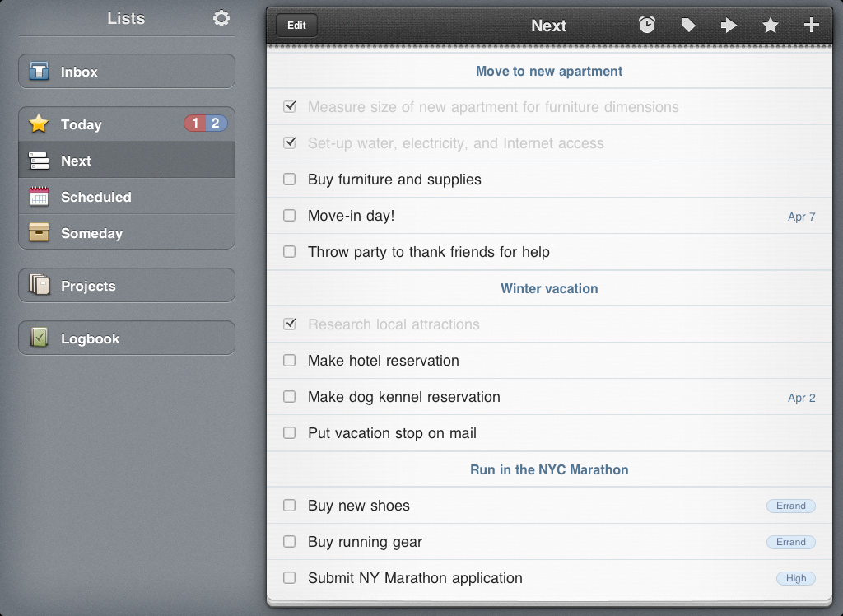Viewport: 843px width, 616px height.
Task: Click the Edit button
Action: coord(296,26)
